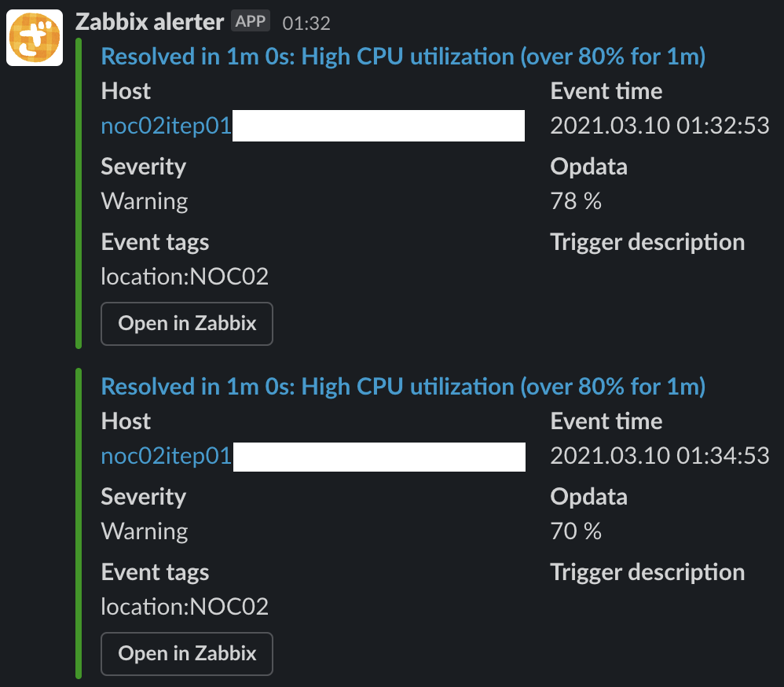
Task: Open the Zabbix alerter sender name
Action: pos(149,22)
